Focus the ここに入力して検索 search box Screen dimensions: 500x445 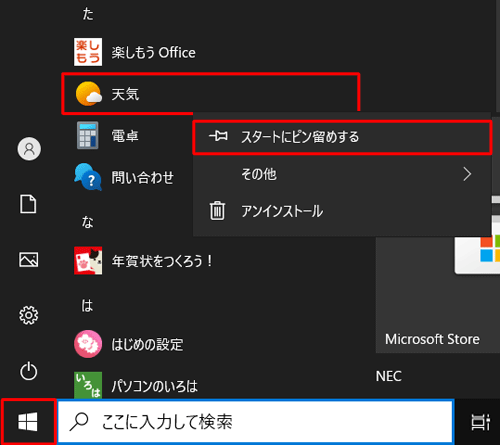255,422
